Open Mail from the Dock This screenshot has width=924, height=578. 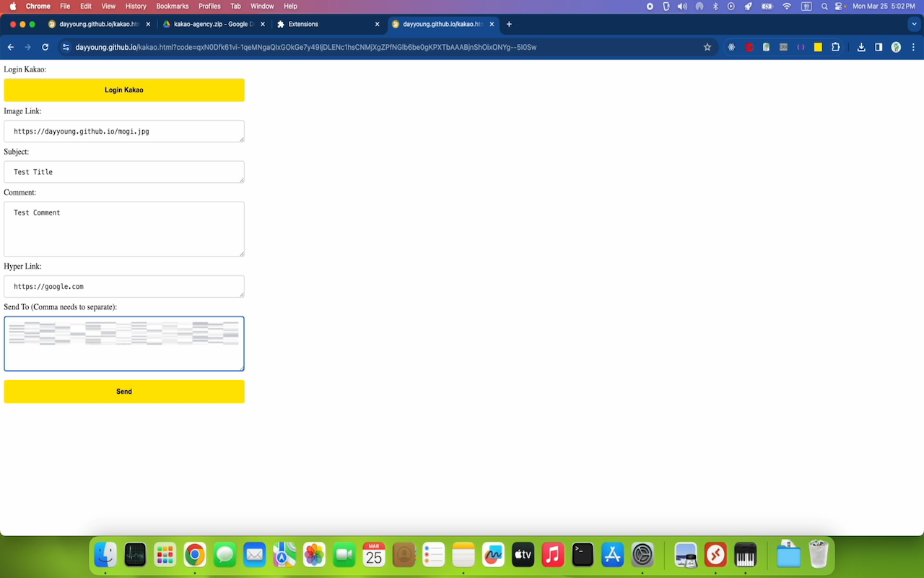[254, 555]
